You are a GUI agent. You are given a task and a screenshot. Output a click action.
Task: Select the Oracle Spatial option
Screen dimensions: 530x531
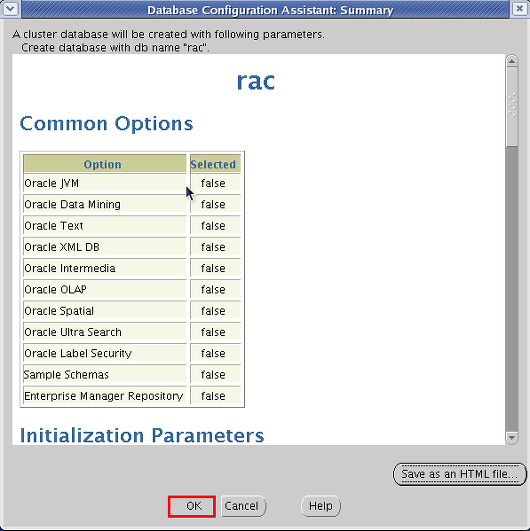pyautogui.click(x=105, y=311)
